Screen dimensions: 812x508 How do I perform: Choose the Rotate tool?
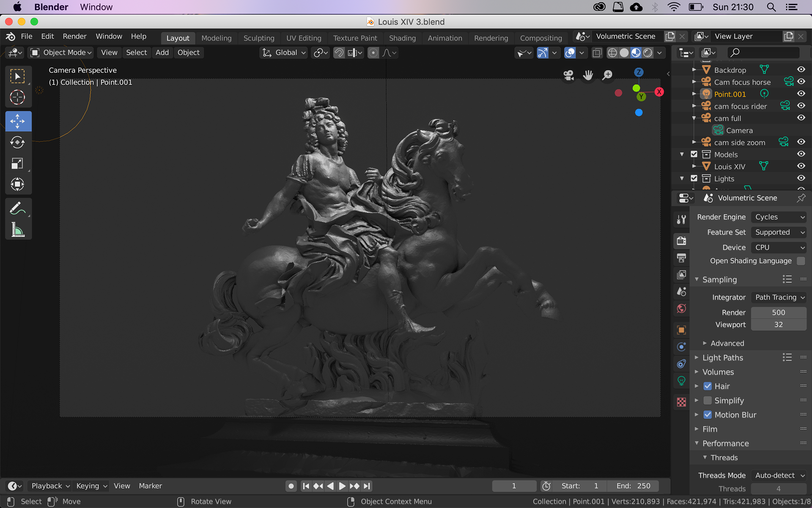18,142
